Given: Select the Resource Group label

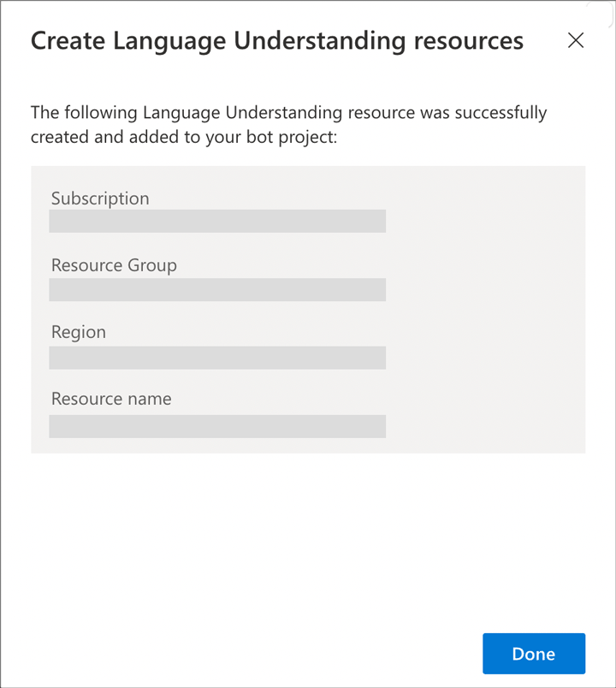Looking at the screenshot, I should [x=114, y=265].
